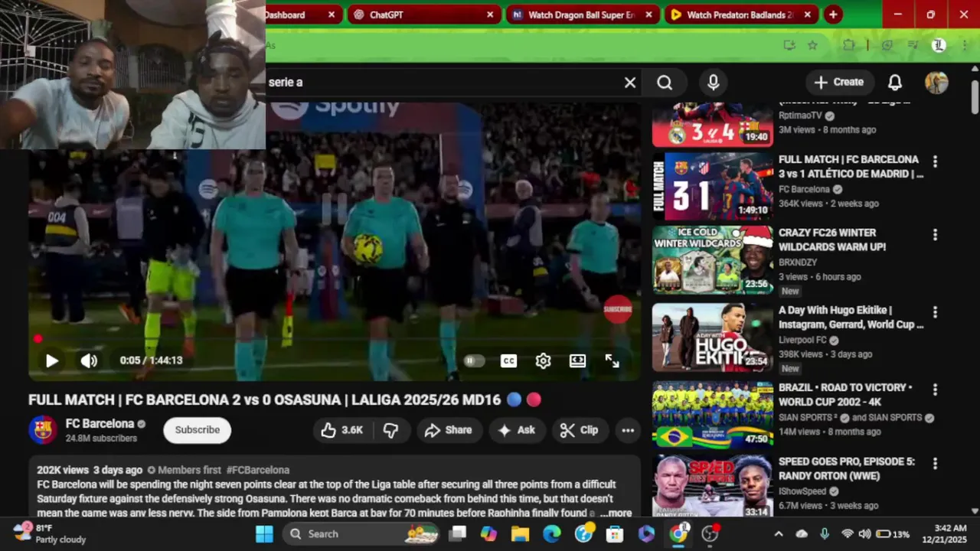Open the YouTube notifications bell
This screenshot has width=980, height=551.
pos(894,82)
